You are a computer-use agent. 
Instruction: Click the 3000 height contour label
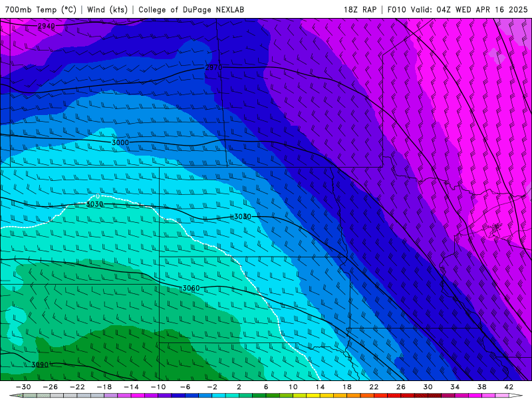120,142
